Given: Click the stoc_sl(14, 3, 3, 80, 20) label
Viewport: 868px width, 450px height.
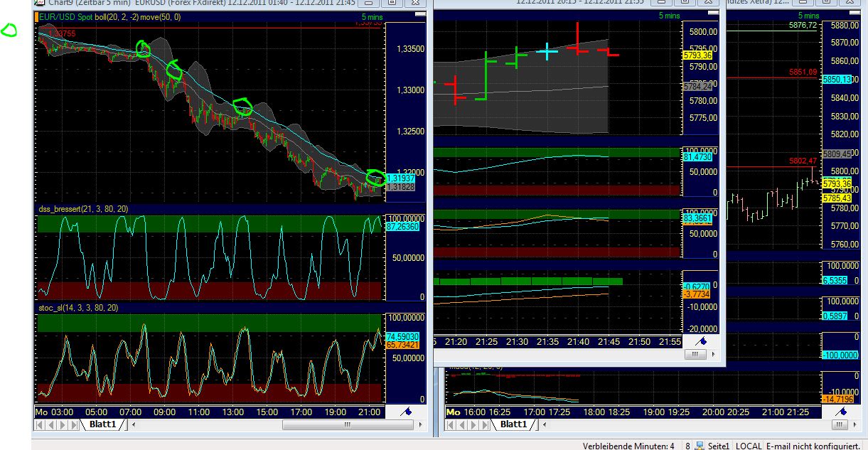Looking at the screenshot, I should pos(79,308).
